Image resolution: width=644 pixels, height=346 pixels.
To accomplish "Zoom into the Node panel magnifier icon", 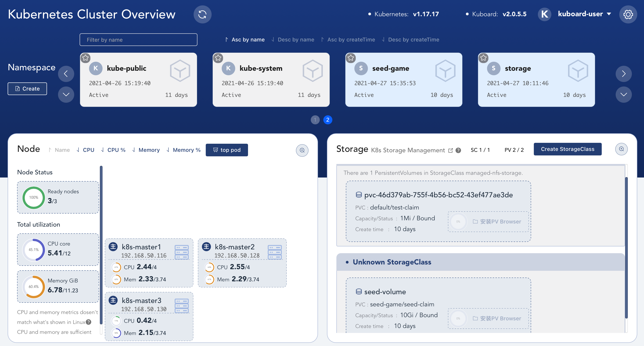I will click(302, 150).
